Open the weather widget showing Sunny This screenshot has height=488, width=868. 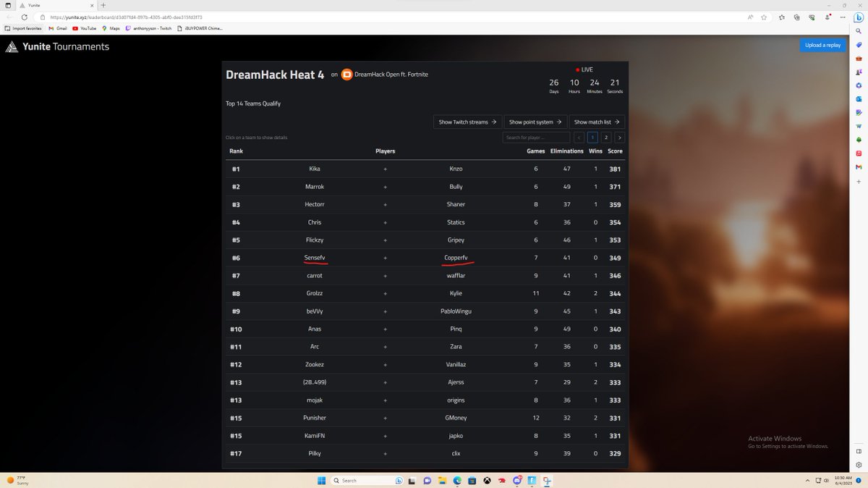pos(18,480)
